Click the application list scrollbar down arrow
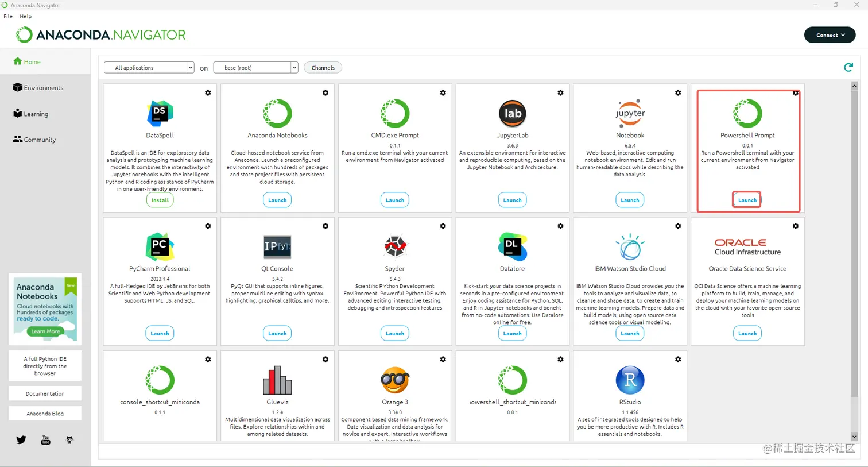The width and height of the screenshot is (868, 467). pos(854,437)
